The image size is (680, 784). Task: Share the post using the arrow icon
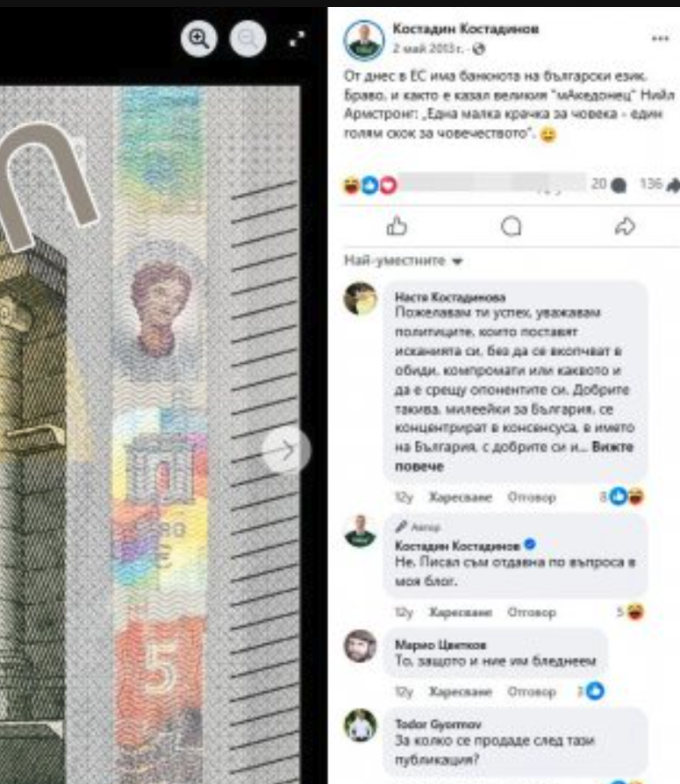[x=625, y=226]
